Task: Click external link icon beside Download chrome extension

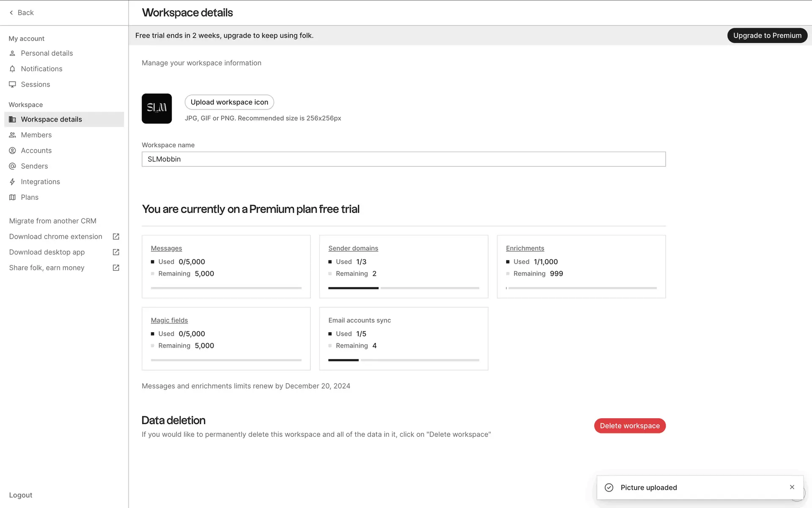Action: click(x=116, y=237)
